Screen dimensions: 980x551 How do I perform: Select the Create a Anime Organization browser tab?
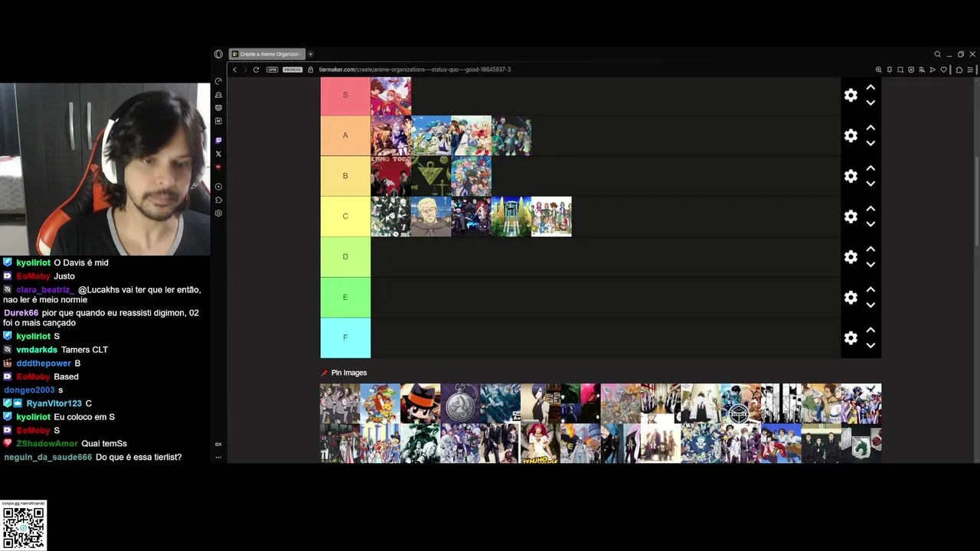pyautogui.click(x=267, y=54)
